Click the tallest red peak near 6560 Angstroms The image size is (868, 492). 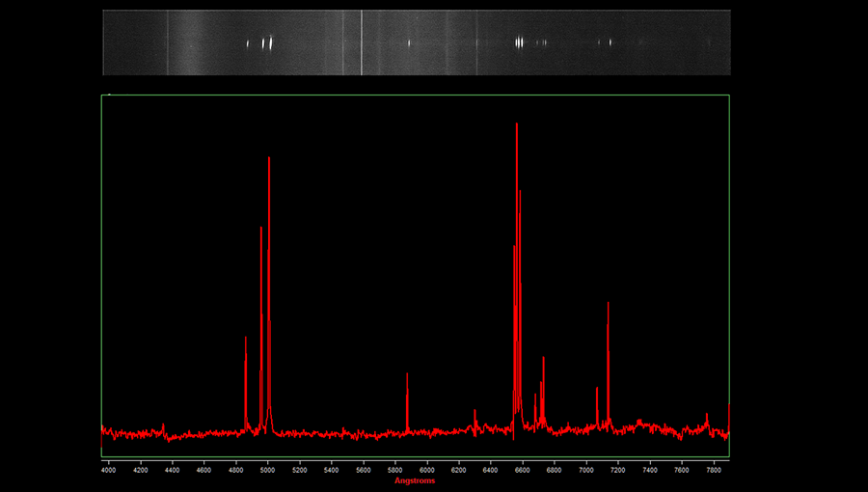pos(517,125)
